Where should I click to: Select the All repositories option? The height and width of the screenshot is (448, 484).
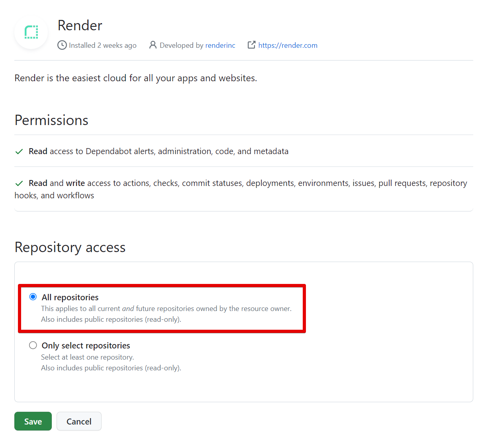coord(70,297)
